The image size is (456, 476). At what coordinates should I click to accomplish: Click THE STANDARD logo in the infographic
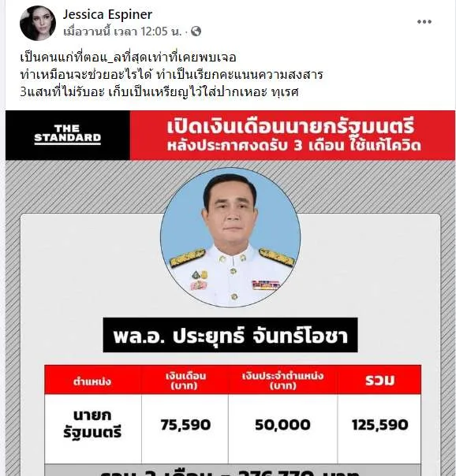pos(67,135)
